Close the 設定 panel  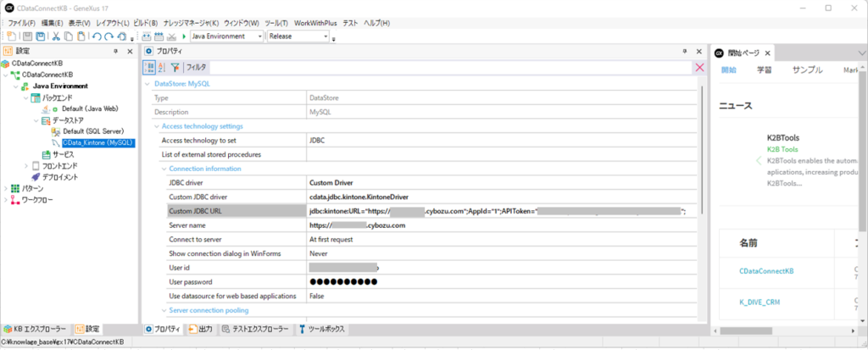point(130,52)
